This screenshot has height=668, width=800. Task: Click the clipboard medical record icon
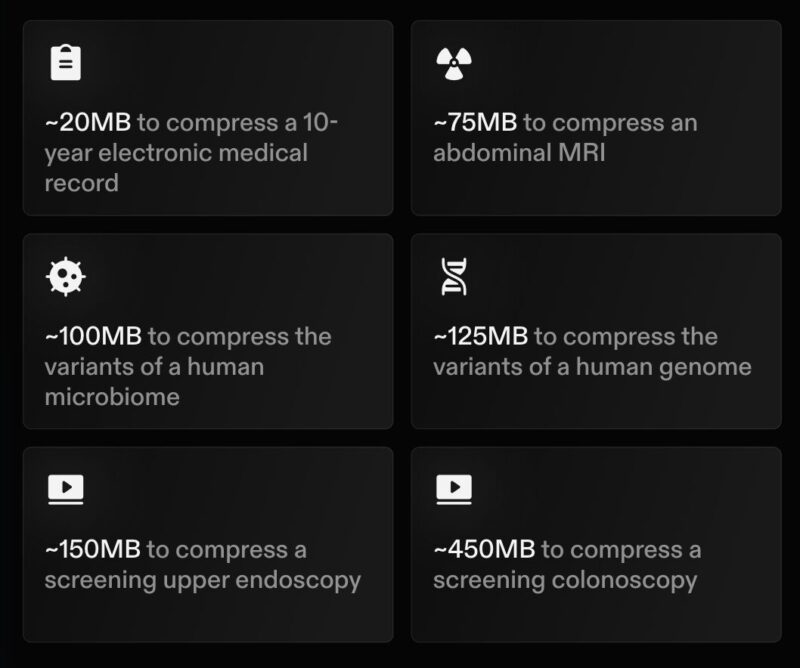pos(66,63)
